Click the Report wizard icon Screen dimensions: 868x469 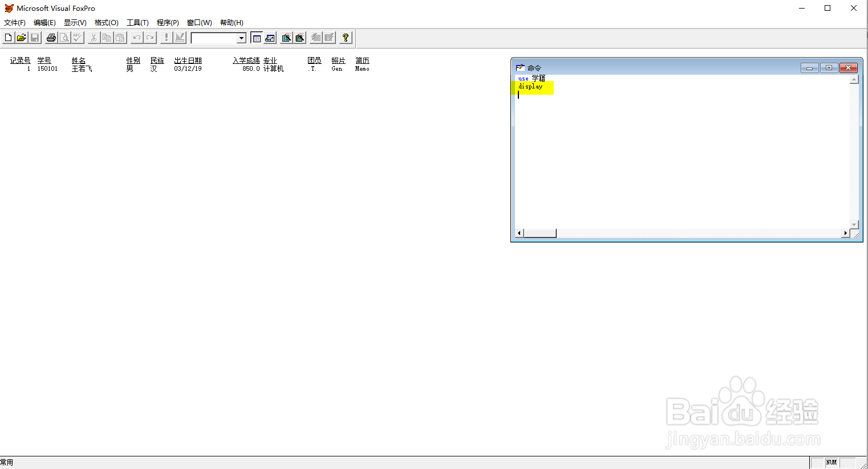(x=299, y=38)
